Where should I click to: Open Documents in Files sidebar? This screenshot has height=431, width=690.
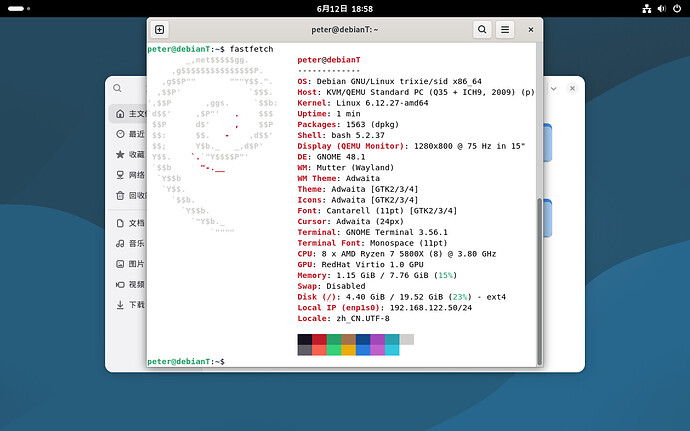coord(128,223)
